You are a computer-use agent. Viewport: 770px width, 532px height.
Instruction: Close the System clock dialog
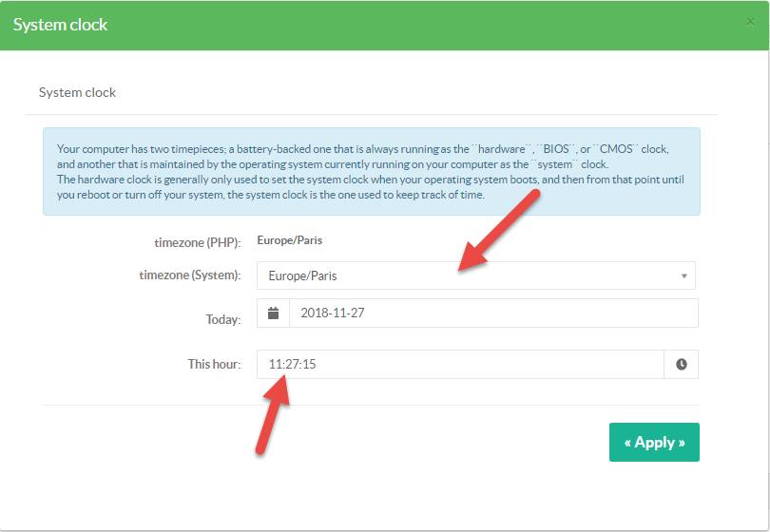(751, 21)
